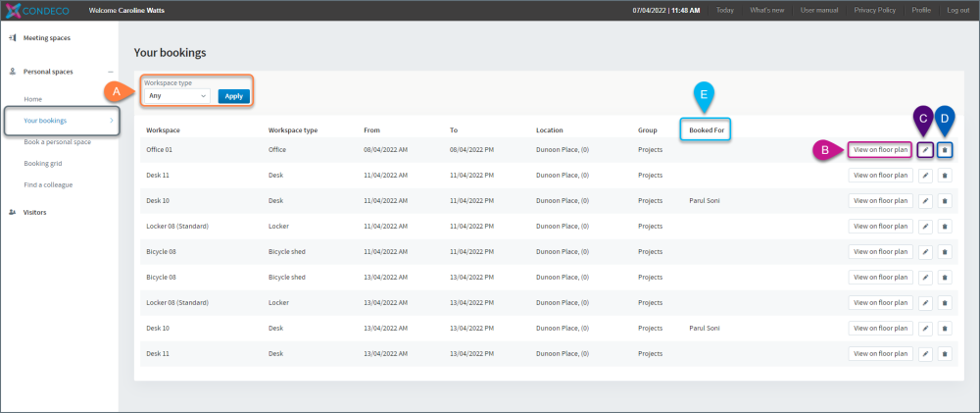
Task: Open the Profile link
Action: click(x=921, y=11)
